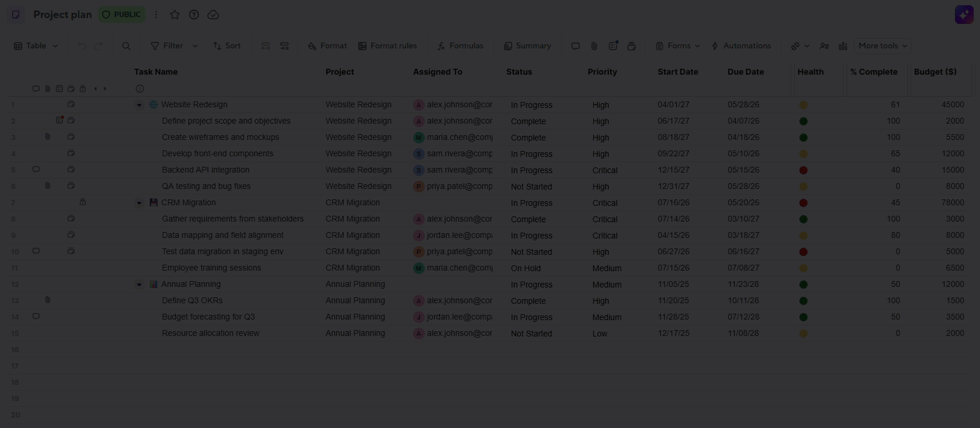Click red Health dot for Backend API integration
Image resolution: width=980 pixels, height=428 pixels.
803,170
